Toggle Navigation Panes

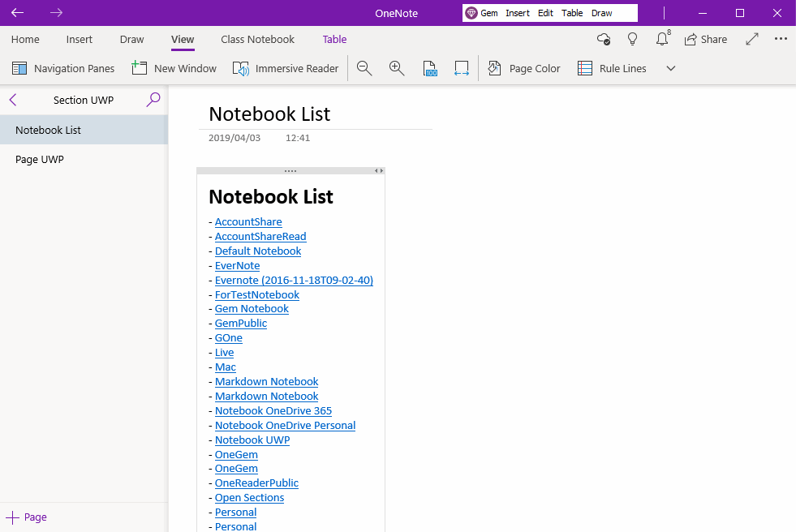63,68
